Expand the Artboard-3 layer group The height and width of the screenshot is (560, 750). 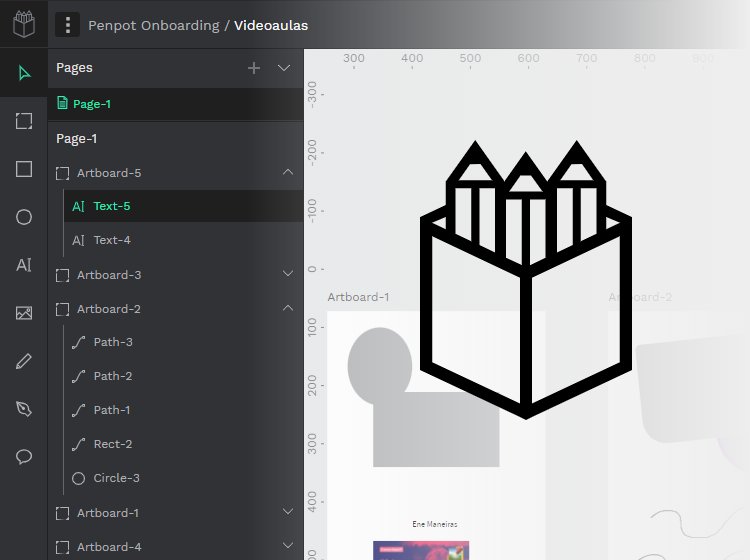288,275
